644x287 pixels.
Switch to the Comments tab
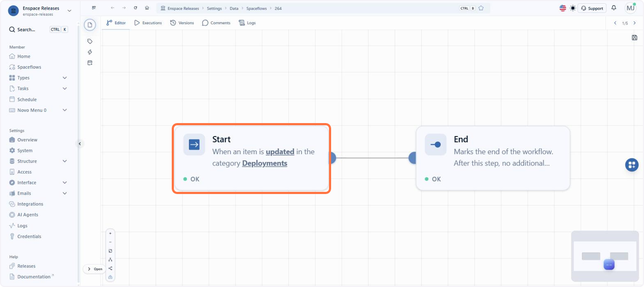tap(216, 23)
